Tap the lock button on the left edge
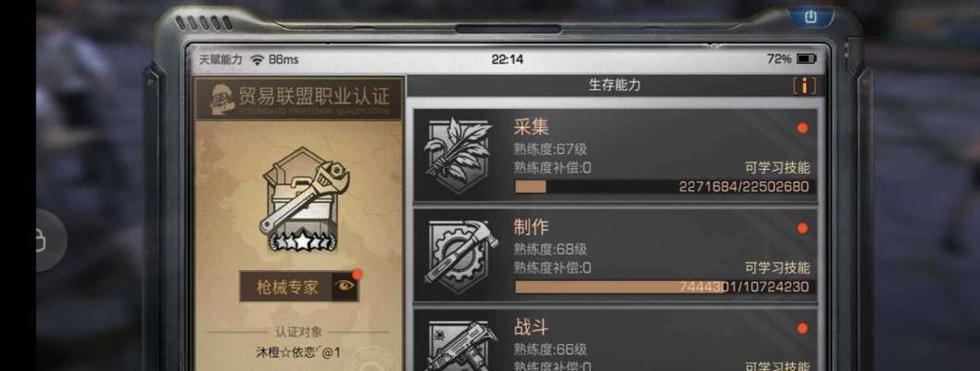The image size is (980, 371). pos(44,240)
